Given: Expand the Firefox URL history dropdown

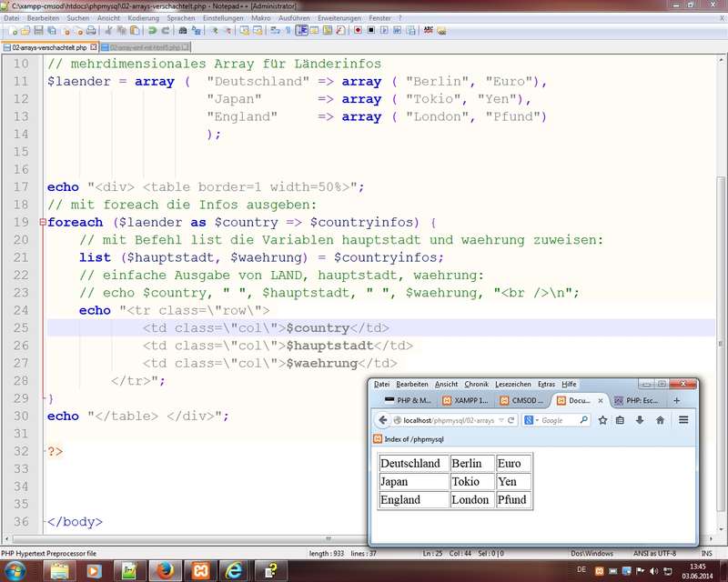Looking at the screenshot, I should tap(500, 420).
